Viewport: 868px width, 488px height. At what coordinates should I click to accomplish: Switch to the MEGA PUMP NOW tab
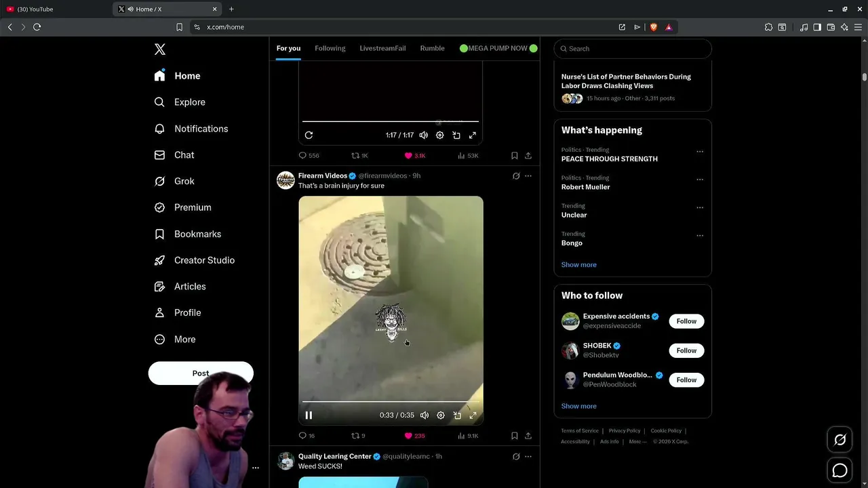coord(498,48)
